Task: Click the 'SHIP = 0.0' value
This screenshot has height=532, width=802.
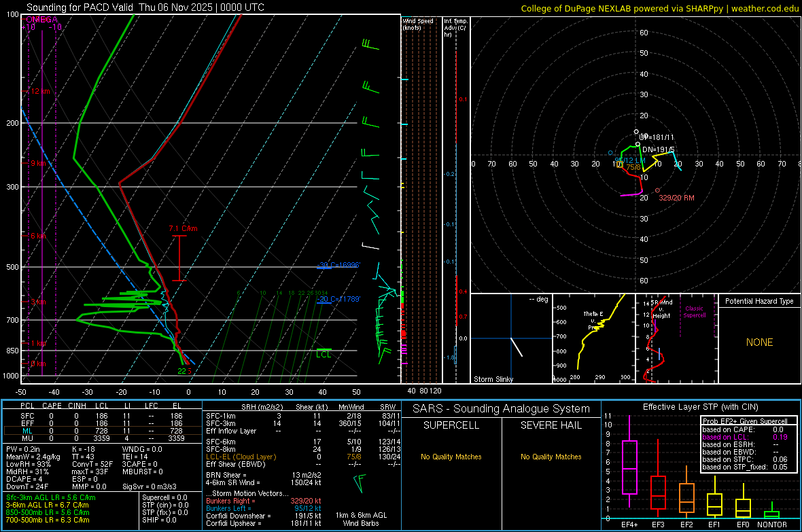Action: click(x=159, y=520)
